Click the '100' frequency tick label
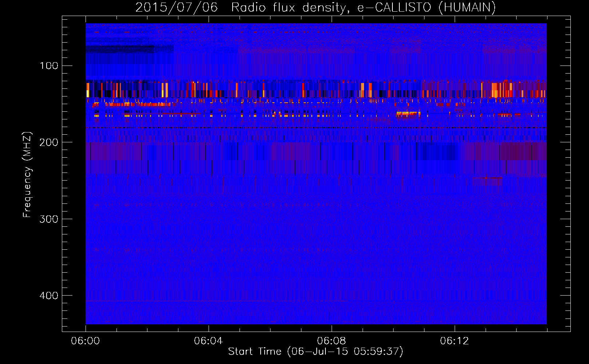The height and width of the screenshot is (364, 589). 49,66
